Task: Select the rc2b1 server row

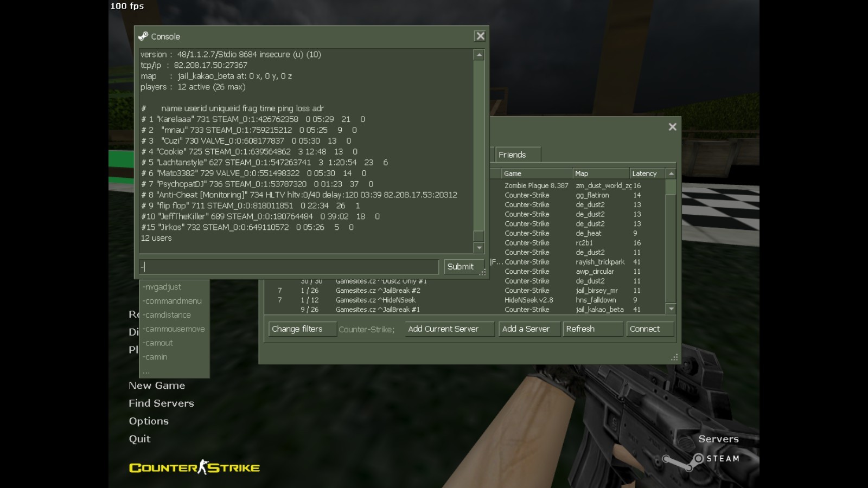Action: [x=578, y=243]
